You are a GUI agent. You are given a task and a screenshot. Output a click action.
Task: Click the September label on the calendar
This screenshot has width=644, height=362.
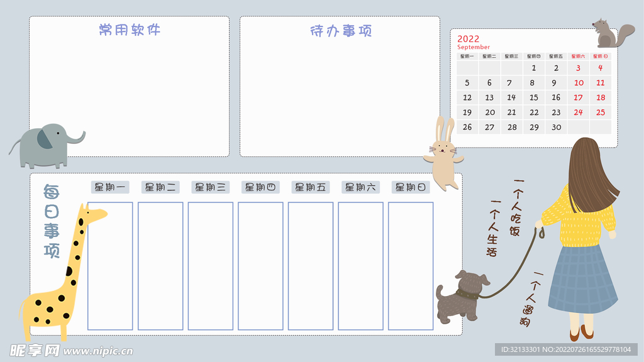[473, 47]
